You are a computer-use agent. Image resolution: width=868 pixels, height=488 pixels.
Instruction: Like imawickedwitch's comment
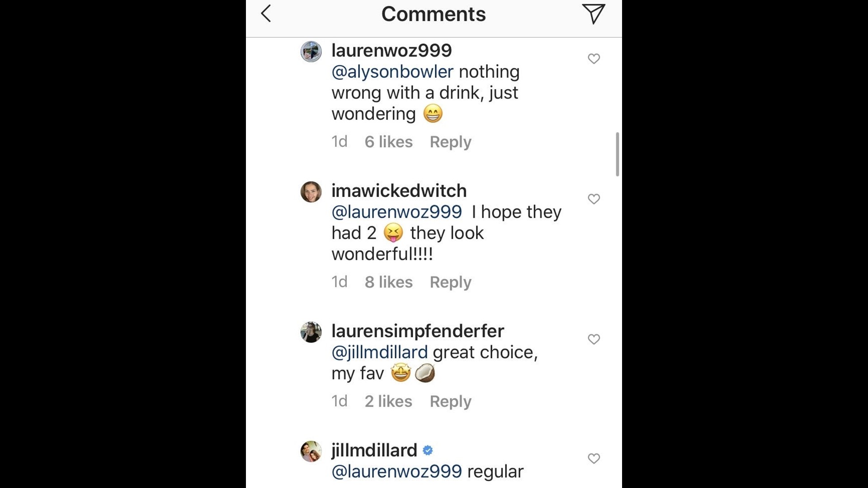(594, 199)
